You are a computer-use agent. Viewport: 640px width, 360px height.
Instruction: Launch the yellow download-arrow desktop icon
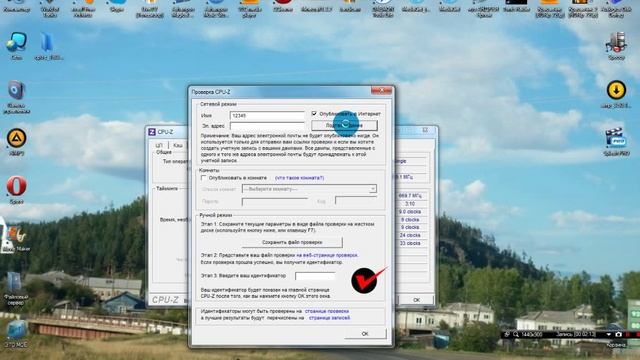(616, 91)
